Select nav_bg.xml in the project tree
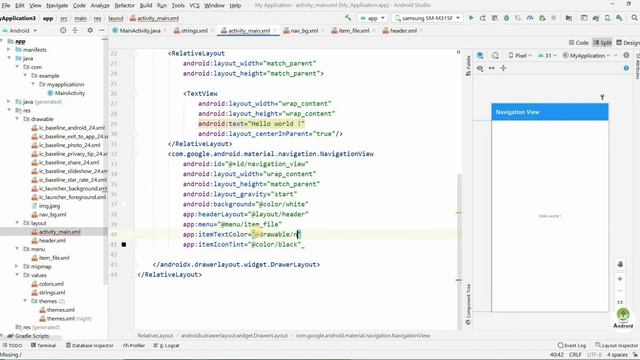 pyautogui.click(x=52, y=215)
